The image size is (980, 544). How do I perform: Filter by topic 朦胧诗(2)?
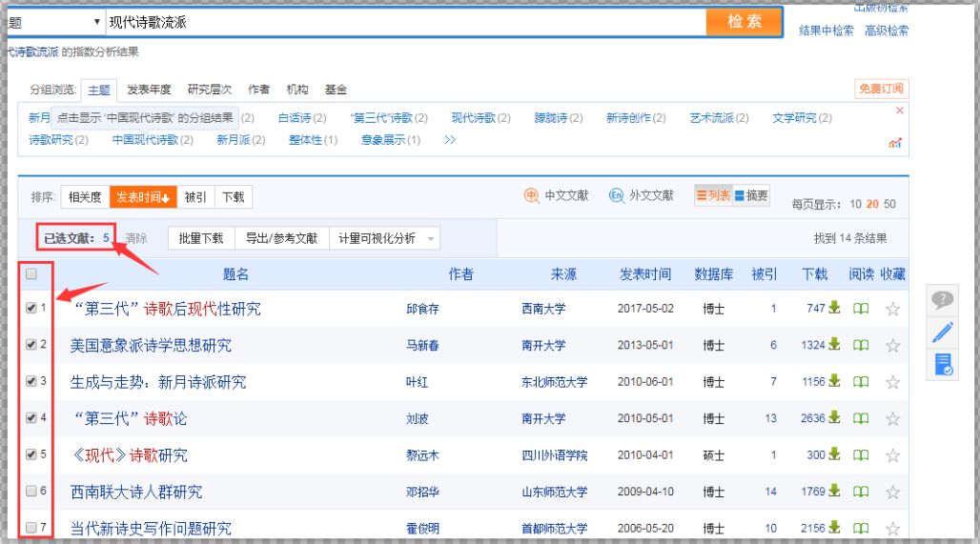[x=558, y=117]
